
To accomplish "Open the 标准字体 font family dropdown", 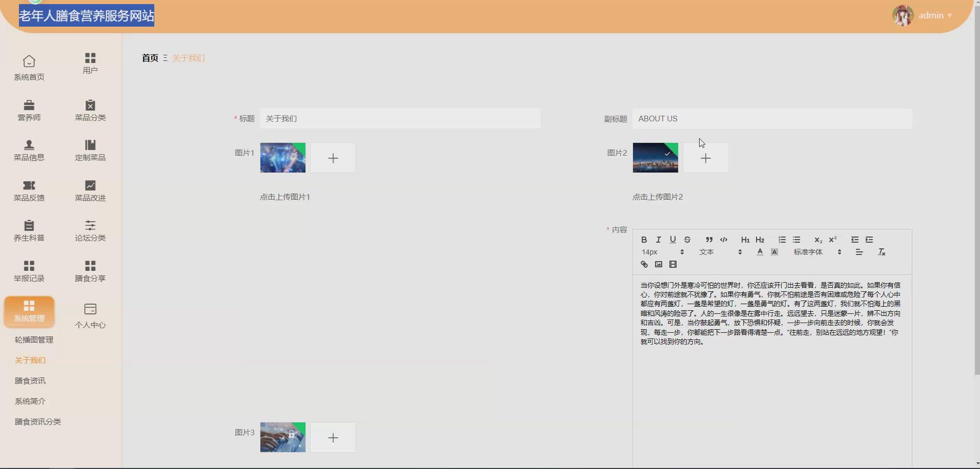I will click(817, 252).
